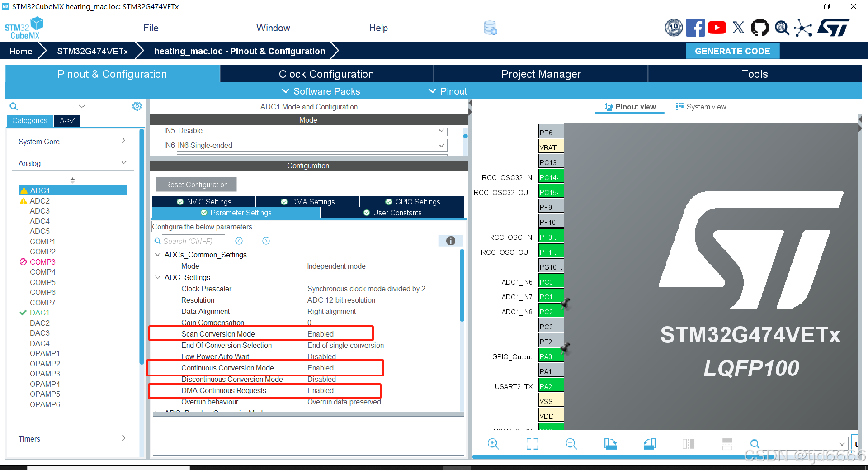Viewport: 868px width, 470px height.
Task: Go to the Home breadcrumb
Action: [21, 51]
